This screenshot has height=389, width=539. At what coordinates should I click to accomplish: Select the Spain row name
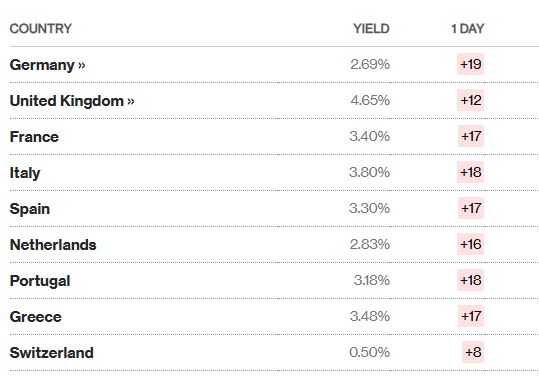click(30, 209)
